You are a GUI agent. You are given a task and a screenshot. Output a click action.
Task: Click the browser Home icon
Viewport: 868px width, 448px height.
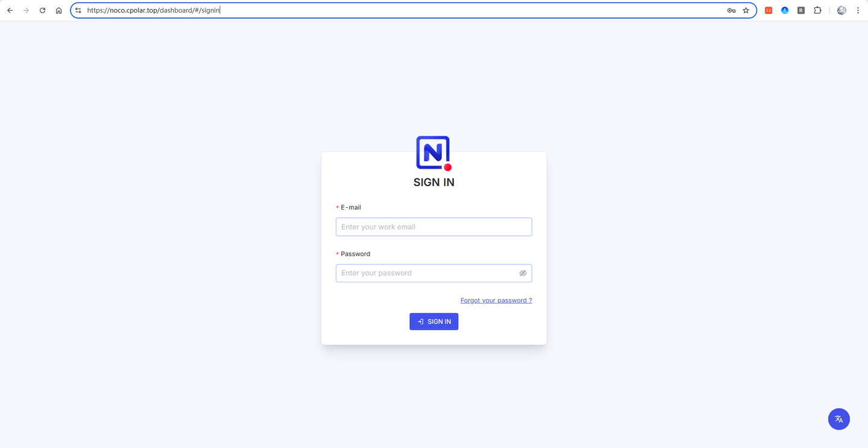pos(58,10)
